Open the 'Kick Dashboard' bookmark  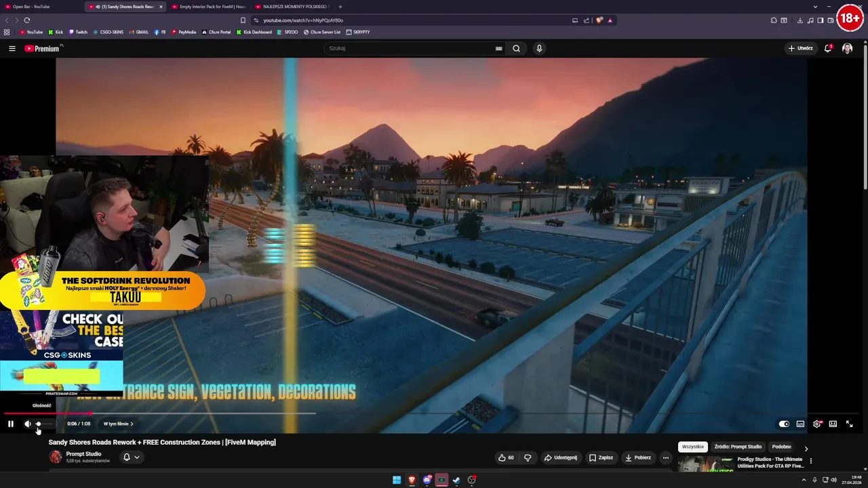coord(254,32)
